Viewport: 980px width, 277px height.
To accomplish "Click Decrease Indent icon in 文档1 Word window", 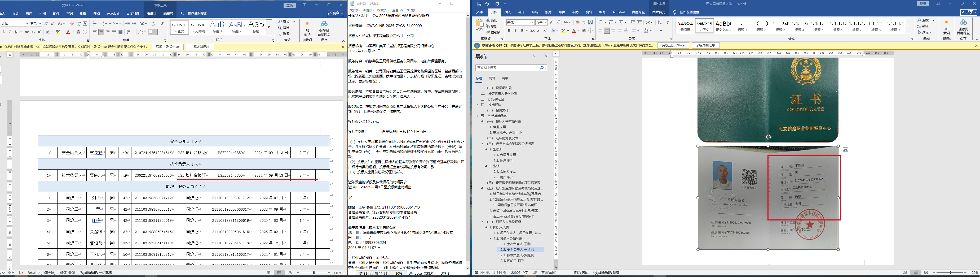I will pos(127,24).
